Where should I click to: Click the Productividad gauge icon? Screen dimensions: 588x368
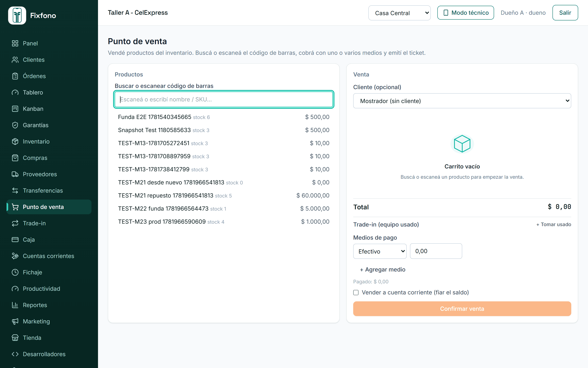(15, 288)
